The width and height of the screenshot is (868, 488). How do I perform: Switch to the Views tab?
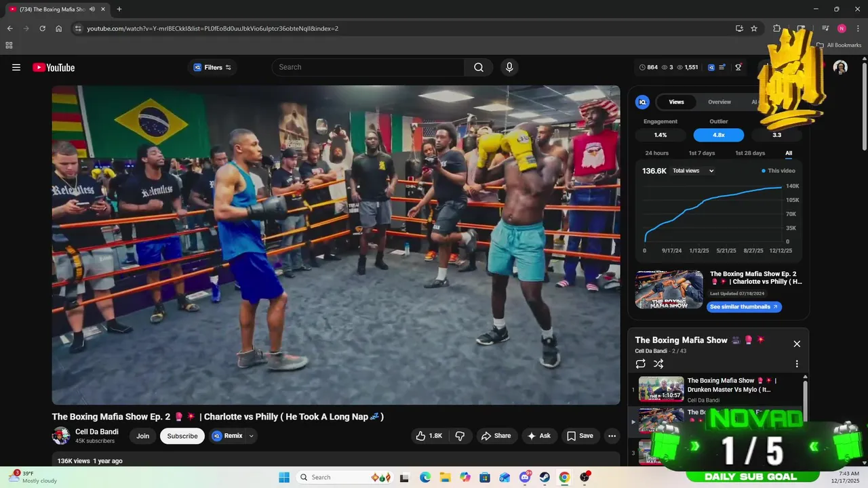[676, 102]
